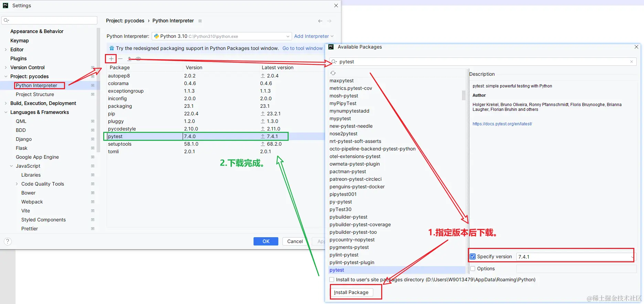Open the Prettier settings page
Image resolution: width=644 pixels, height=304 pixels.
[30, 229]
